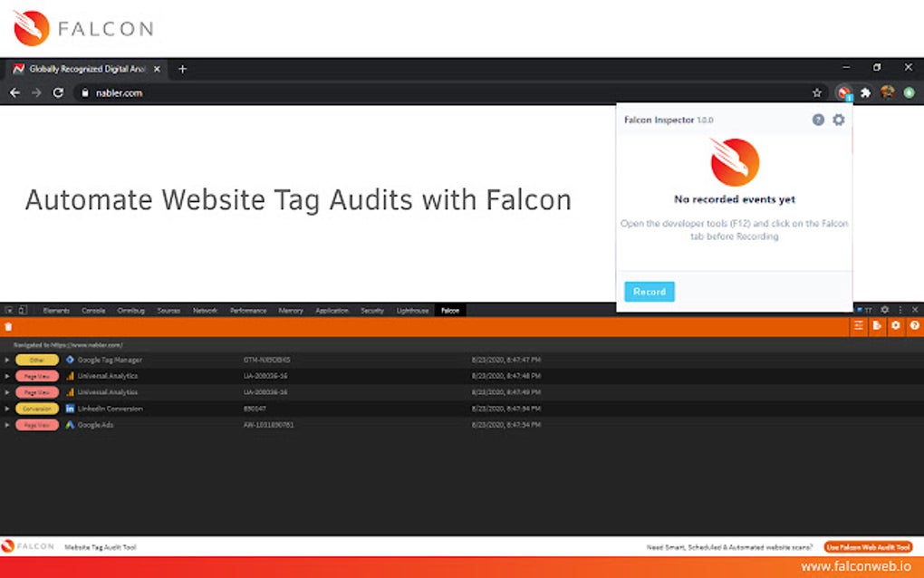This screenshot has height=578, width=924.
Task: Expand the first Universal Analytics row
Action: [x=7, y=376]
